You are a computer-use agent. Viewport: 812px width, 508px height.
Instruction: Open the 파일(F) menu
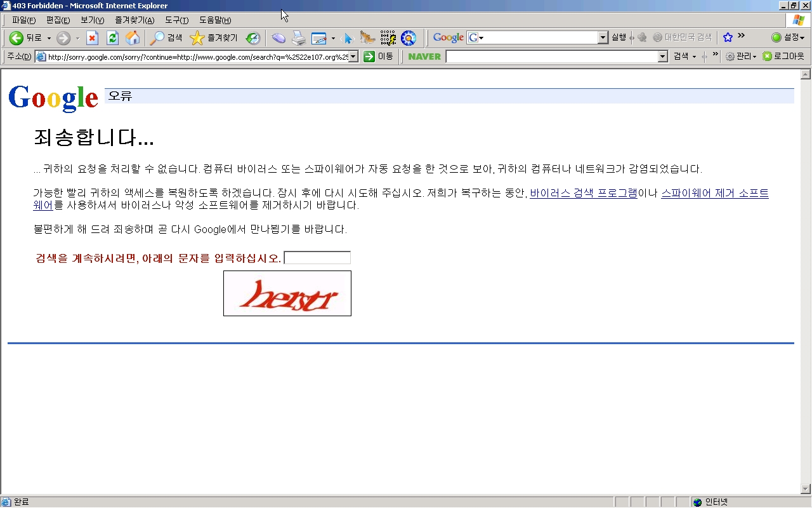click(x=23, y=20)
